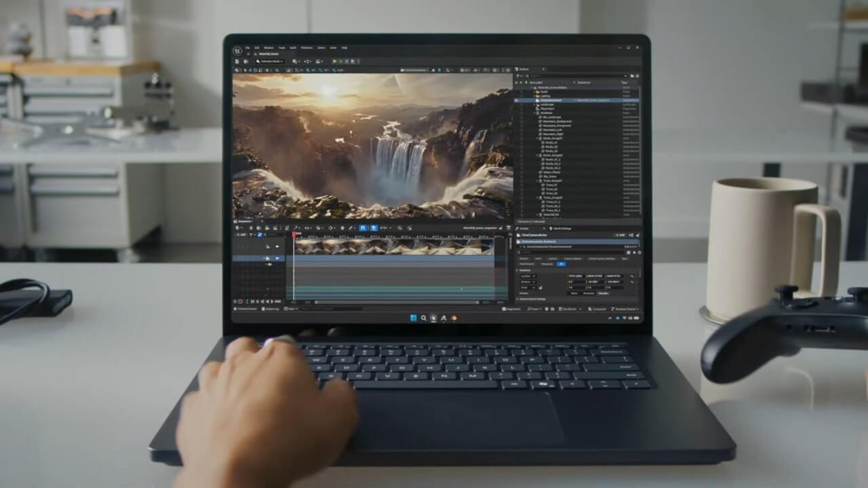
Task: Click the Sequencer play forward button
Action: [x=272, y=302]
